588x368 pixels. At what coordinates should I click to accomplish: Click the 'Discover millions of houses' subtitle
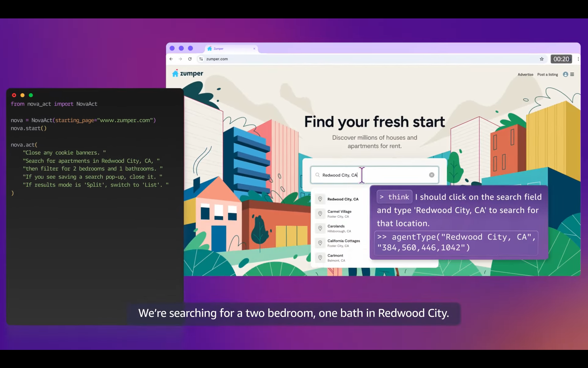(375, 142)
